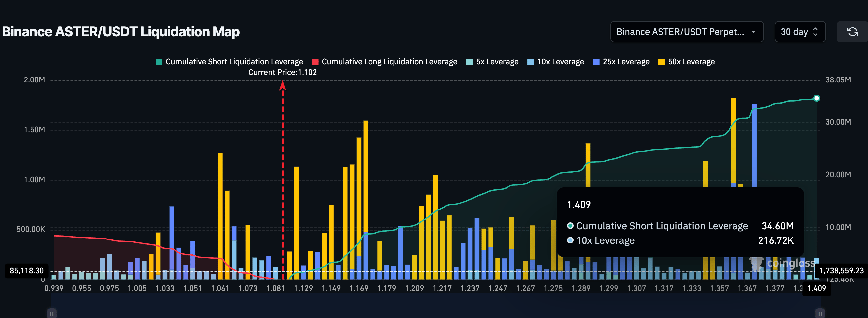The width and height of the screenshot is (868, 318).
Task: Click the red Cumulative Long legend swatch
Action: coord(315,62)
